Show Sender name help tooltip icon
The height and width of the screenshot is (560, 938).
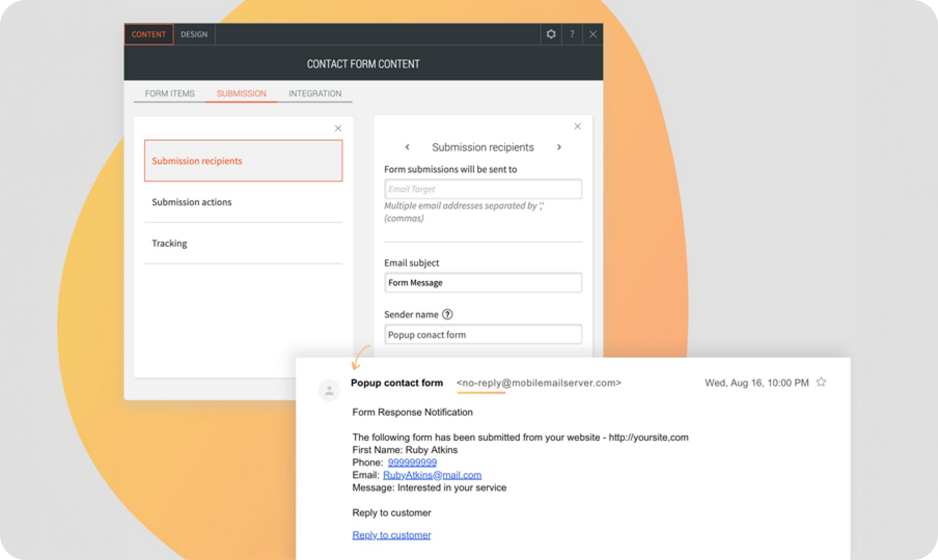pyautogui.click(x=448, y=314)
